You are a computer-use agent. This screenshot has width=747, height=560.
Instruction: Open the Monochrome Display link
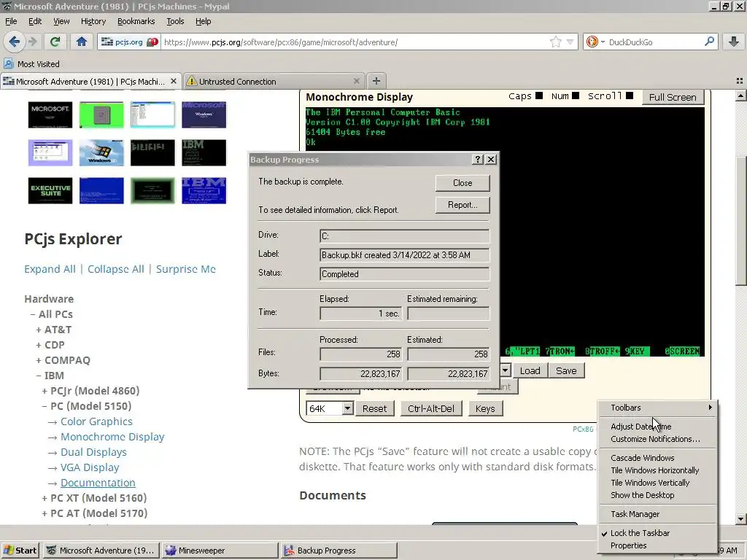(x=112, y=437)
